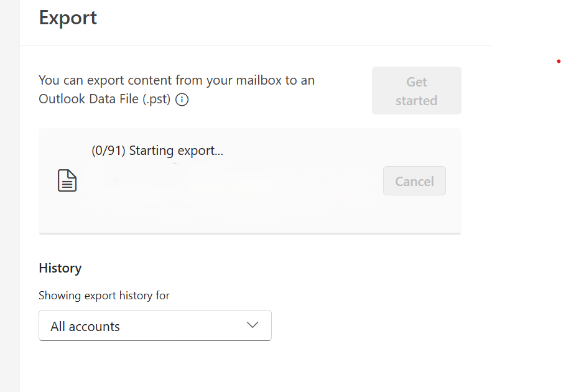561x392 pixels.
Task: Click the "(0/91) Starting export..." status text
Action: tap(157, 151)
